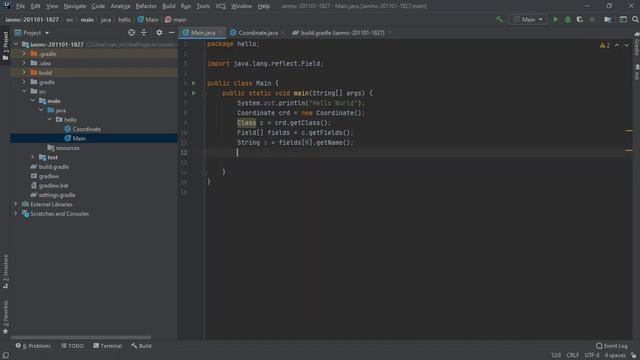
Task: Click run gutter icon beside main method
Action: pyautogui.click(x=194, y=93)
